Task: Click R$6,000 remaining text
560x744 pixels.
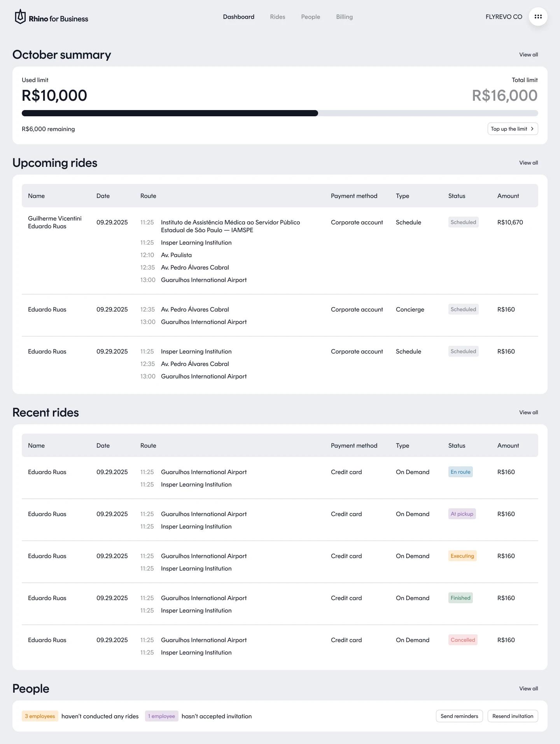Action: (48, 129)
